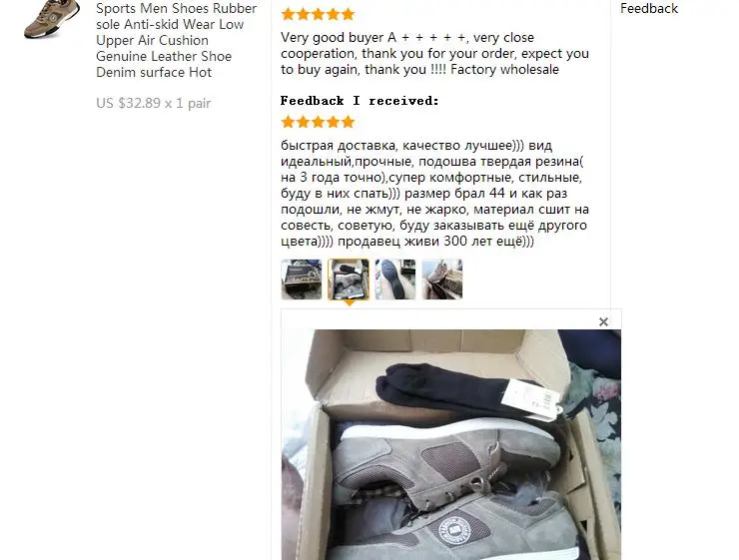Screen dimensions: 739x560
Task: View the first review photo of the shoe box
Action: (302, 280)
